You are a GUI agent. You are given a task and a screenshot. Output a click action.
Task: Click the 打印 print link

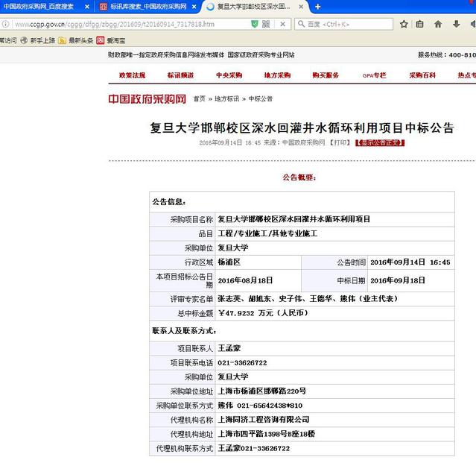[x=340, y=142]
